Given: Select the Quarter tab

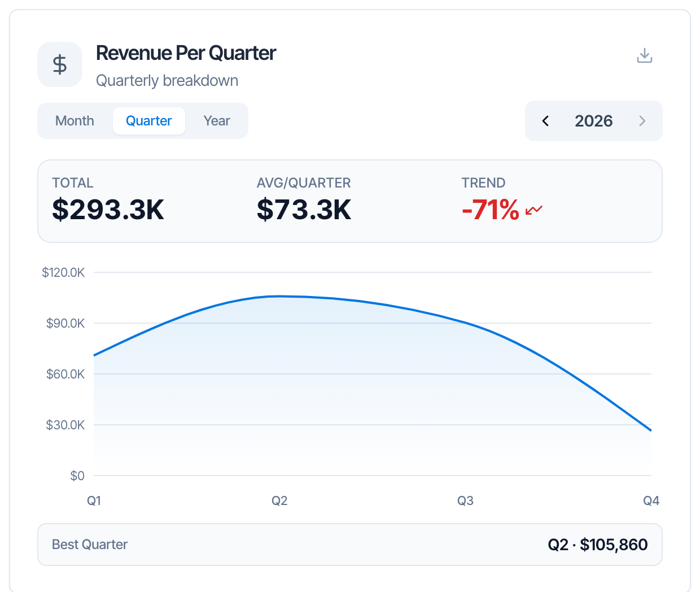Looking at the screenshot, I should click(149, 121).
